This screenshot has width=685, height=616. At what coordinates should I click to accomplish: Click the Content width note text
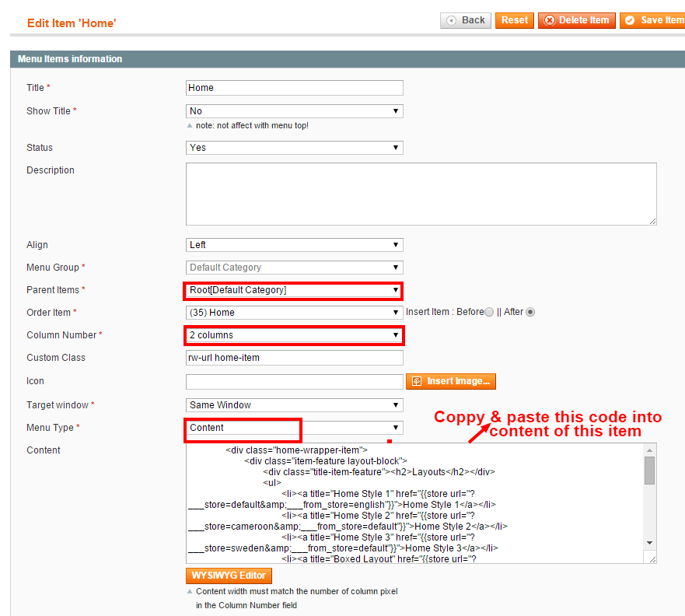pos(297,598)
